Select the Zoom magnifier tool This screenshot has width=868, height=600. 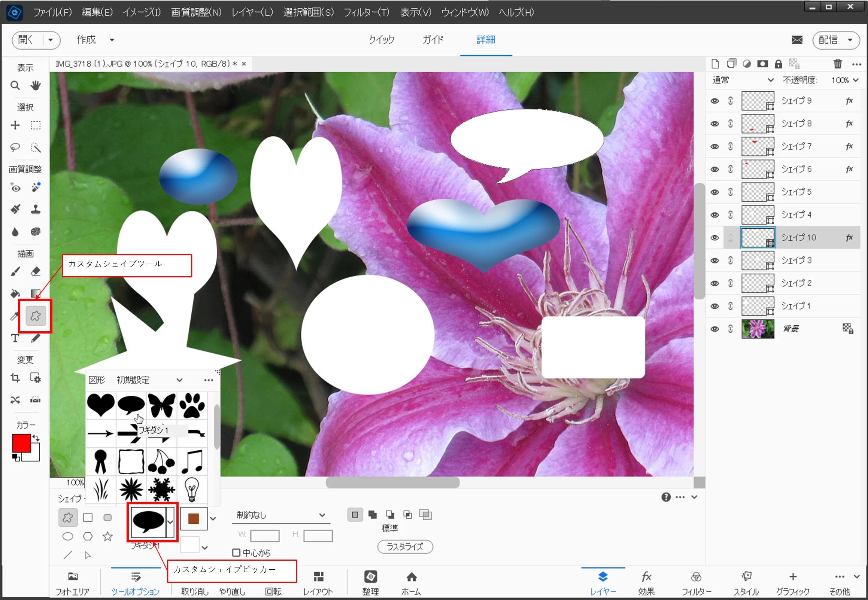tap(15, 86)
